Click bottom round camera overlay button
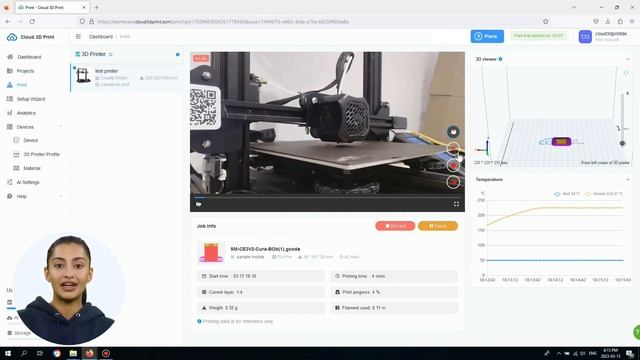Screen dimensions: 640x360 tap(453, 182)
